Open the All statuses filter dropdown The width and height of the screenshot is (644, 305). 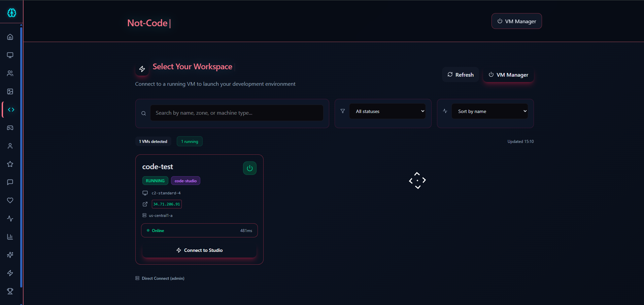pyautogui.click(x=387, y=111)
